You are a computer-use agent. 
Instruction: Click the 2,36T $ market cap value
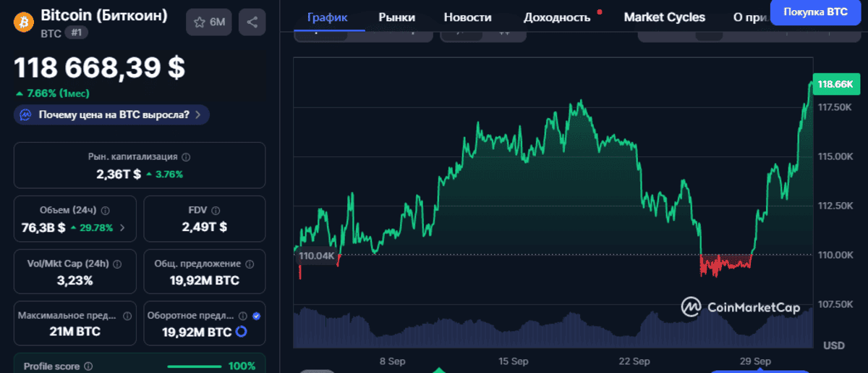[119, 174]
